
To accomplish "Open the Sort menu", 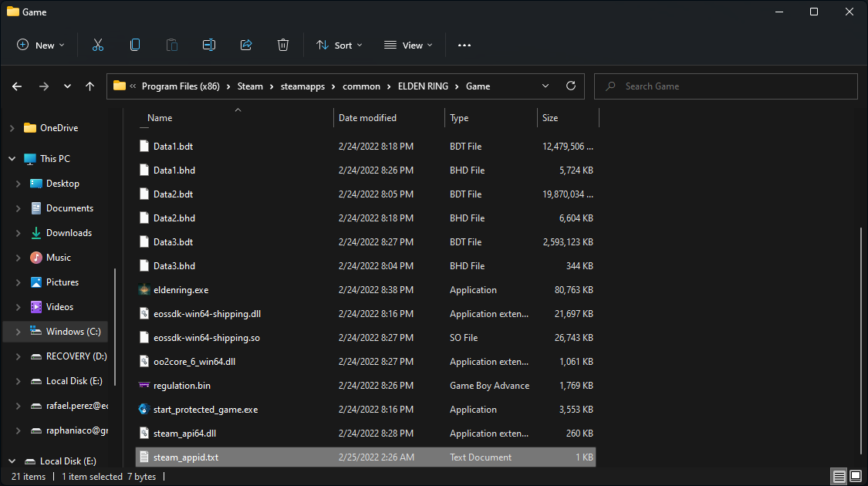I will [x=339, y=46].
